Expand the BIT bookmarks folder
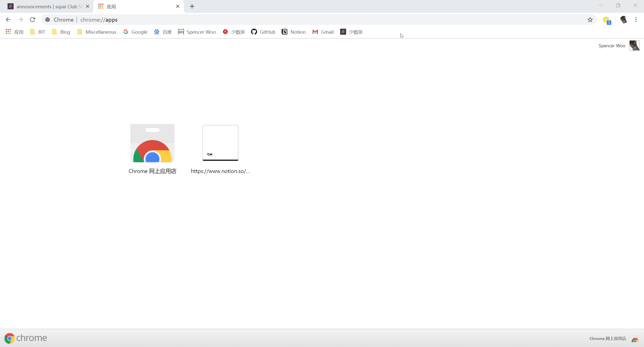The width and height of the screenshot is (644, 347). [37, 32]
